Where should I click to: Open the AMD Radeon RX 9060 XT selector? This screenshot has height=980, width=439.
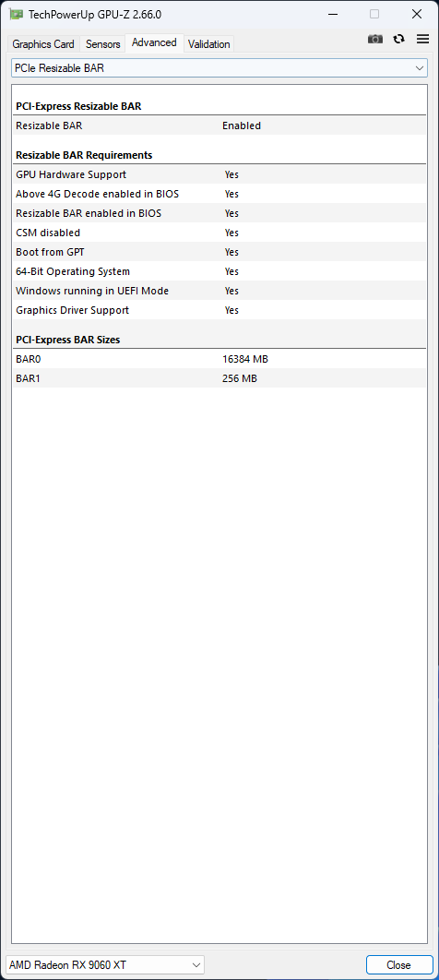(x=104, y=964)
